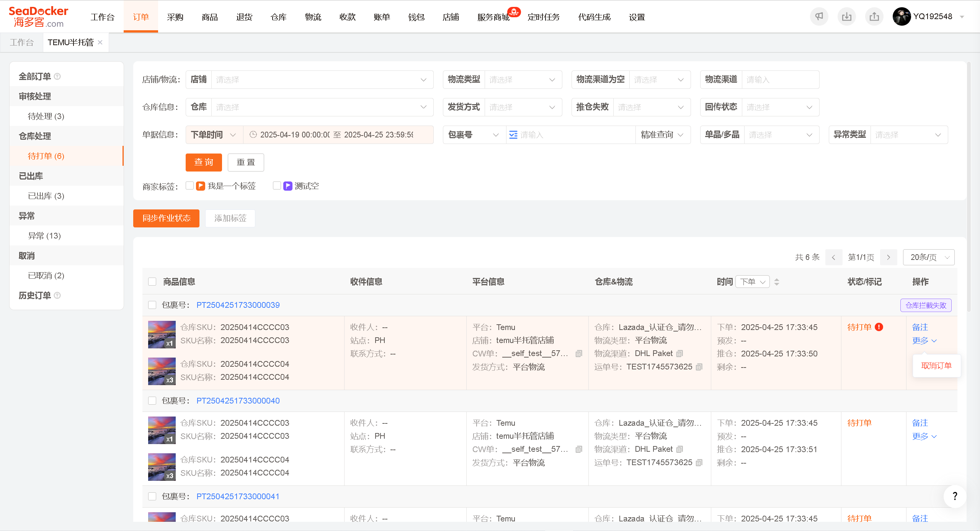Open the announcements megaphone icon
The height and width of the screenshot is (531, 980).
click(x=819, y=16)
